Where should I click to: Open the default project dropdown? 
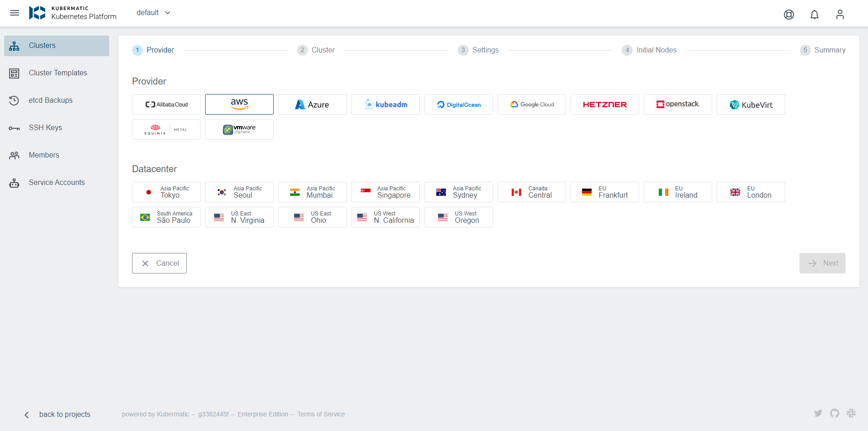(153, 12)
